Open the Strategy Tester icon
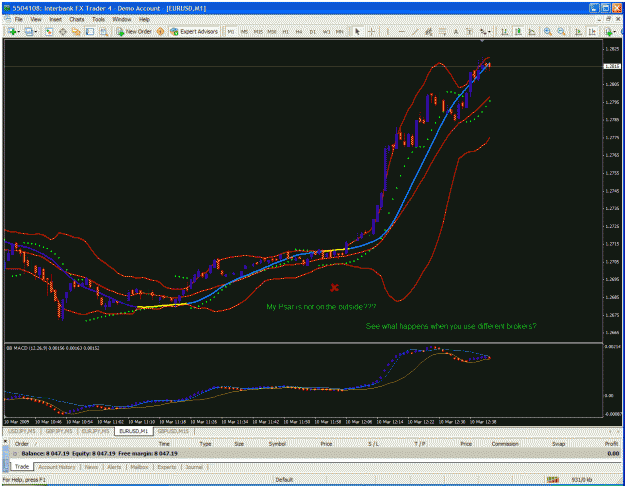Image resolution: width=625 pixels, height=486 pixels. (104, 31)
